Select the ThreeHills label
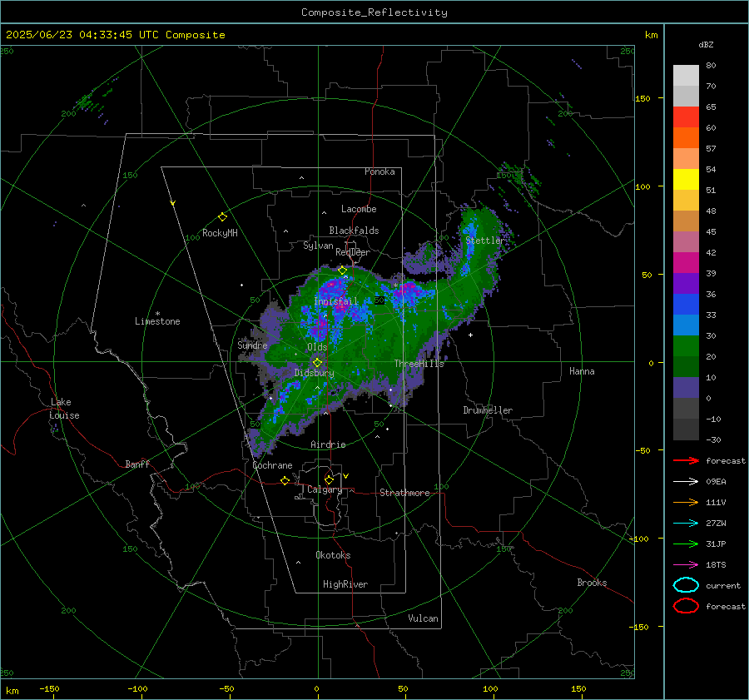Viewport: 749px width, 700px height. (x=419, y=364)
